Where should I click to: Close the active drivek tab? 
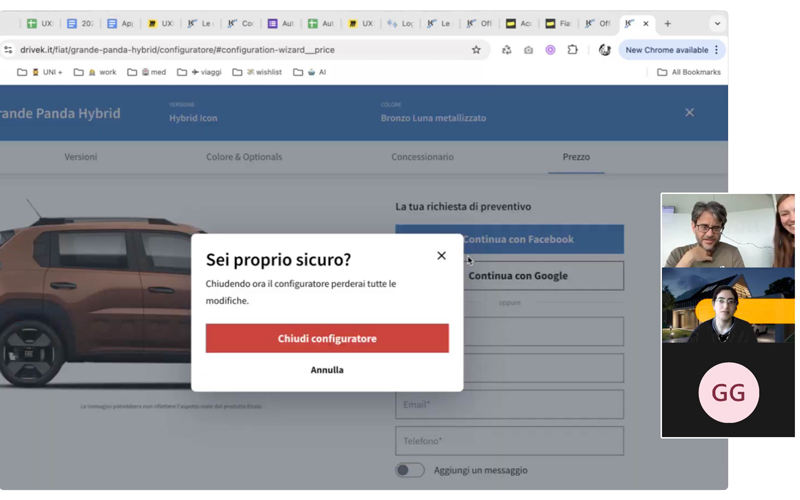(646, 23)
